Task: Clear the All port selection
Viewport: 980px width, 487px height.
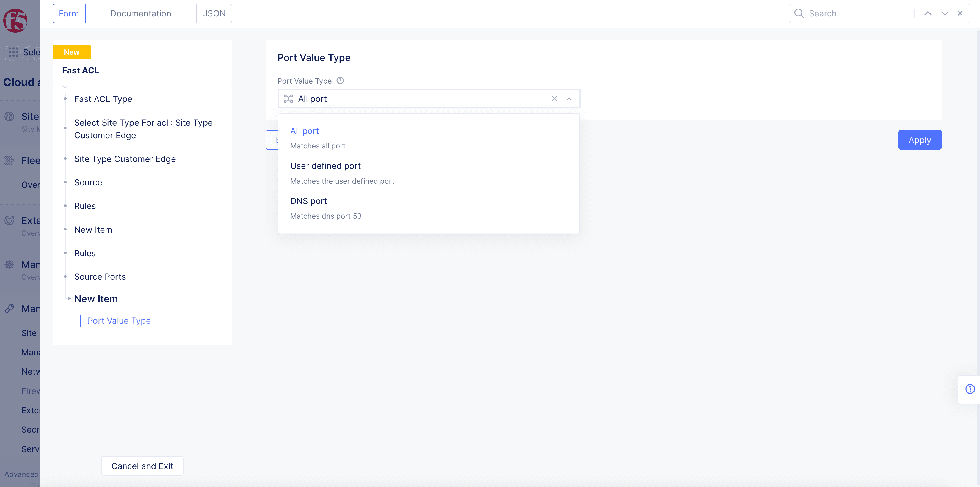Action: [x=554, y=99]
